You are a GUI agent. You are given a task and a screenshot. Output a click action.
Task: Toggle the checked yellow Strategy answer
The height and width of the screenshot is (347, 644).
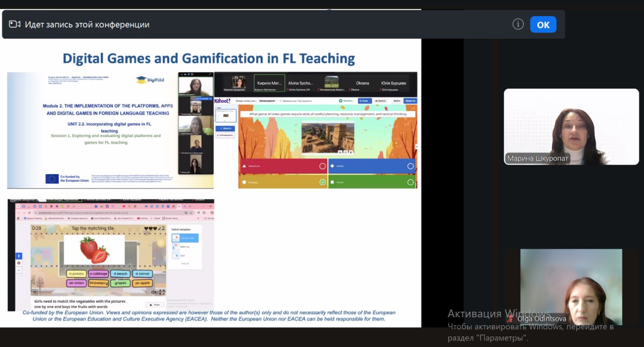[x=323, y=182]
